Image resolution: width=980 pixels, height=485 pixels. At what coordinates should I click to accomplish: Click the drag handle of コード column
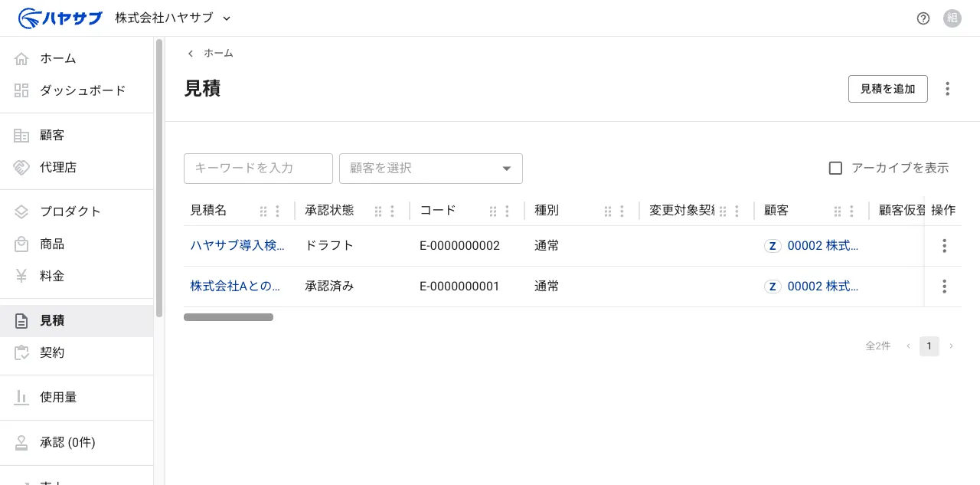pyautogui.click(x=493, y=211)
